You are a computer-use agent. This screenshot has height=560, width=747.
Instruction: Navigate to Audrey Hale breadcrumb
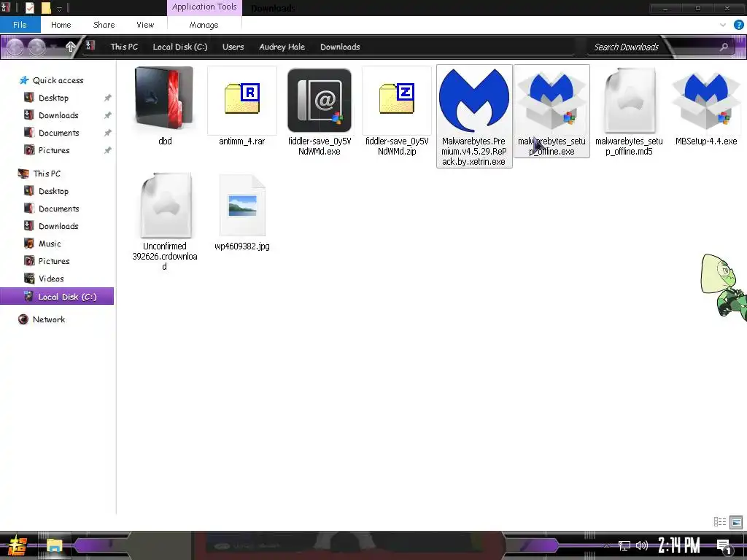(x=282, y=47)
